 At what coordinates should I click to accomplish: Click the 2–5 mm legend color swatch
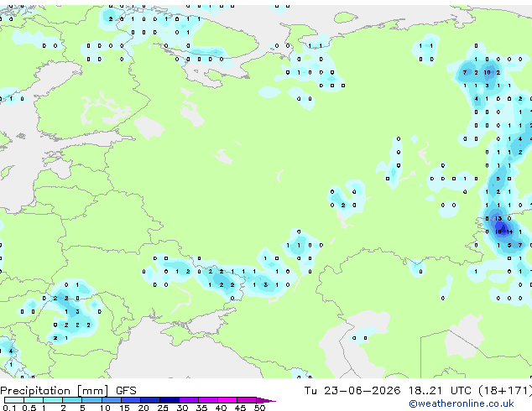[72, 400]
